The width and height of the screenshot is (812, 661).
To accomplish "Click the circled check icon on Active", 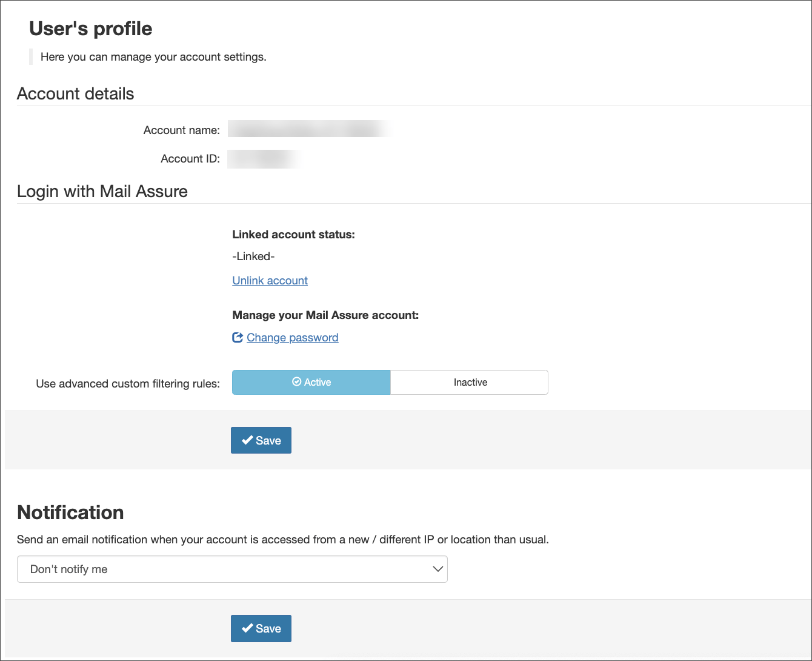I will click(x=296, y=382).
